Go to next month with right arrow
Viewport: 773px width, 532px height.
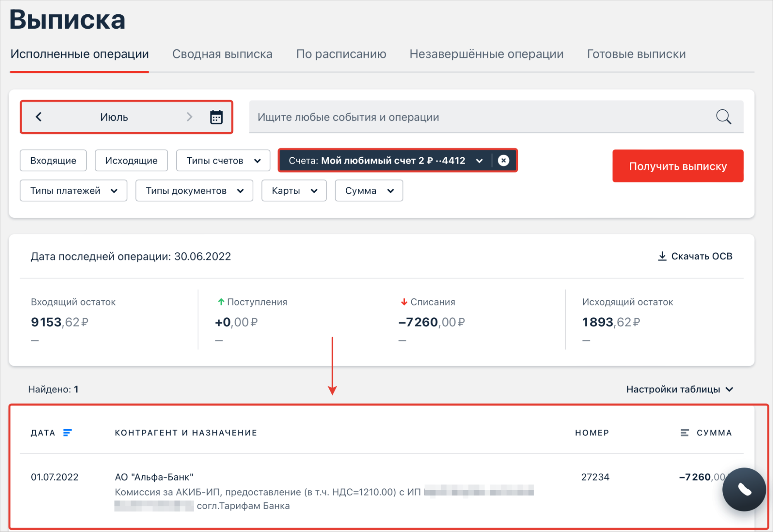pos(189,117)
